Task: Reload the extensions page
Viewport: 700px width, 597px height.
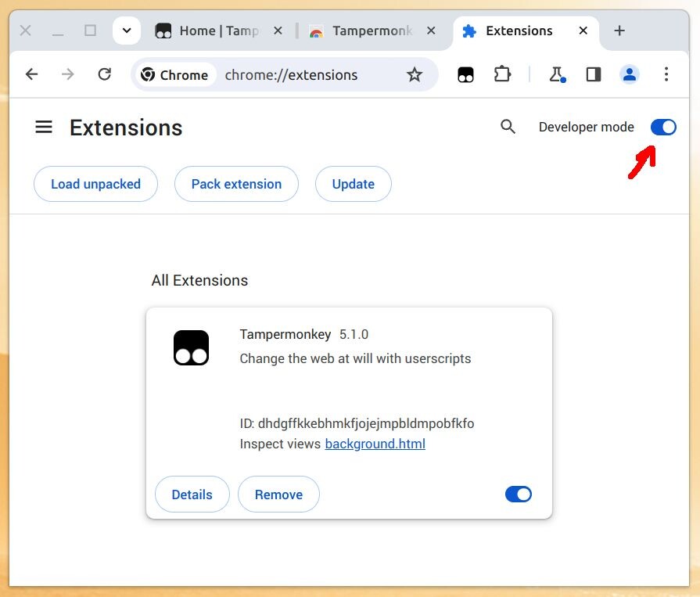Action: click(x=105, y=74)
